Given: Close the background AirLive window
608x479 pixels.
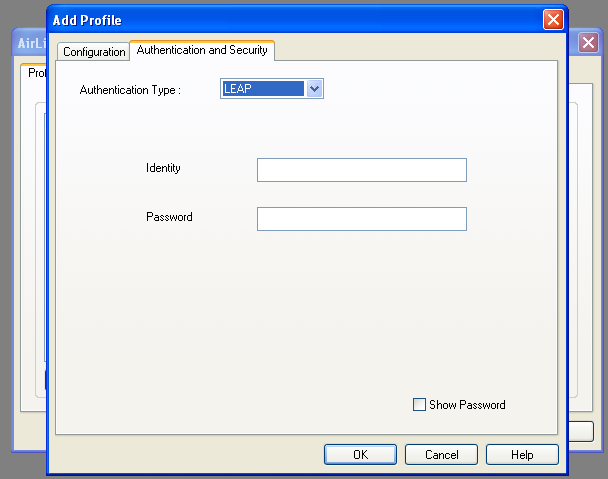Looking at the screenshot, I should [x=588, y=42].
